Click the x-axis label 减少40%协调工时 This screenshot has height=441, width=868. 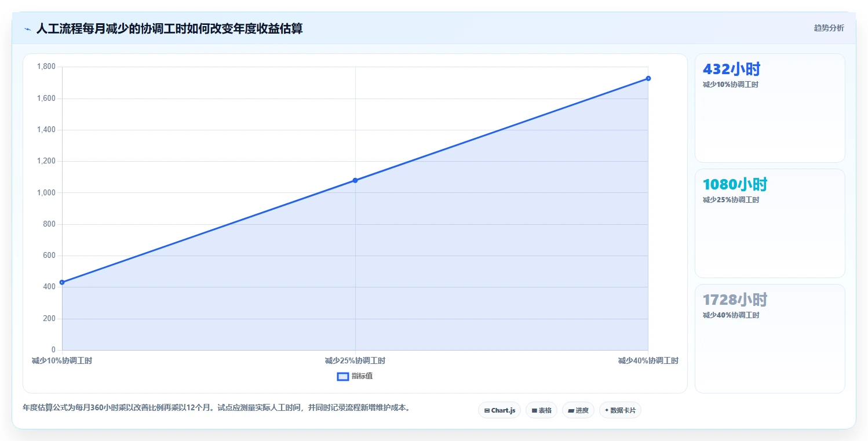point(648,360)
